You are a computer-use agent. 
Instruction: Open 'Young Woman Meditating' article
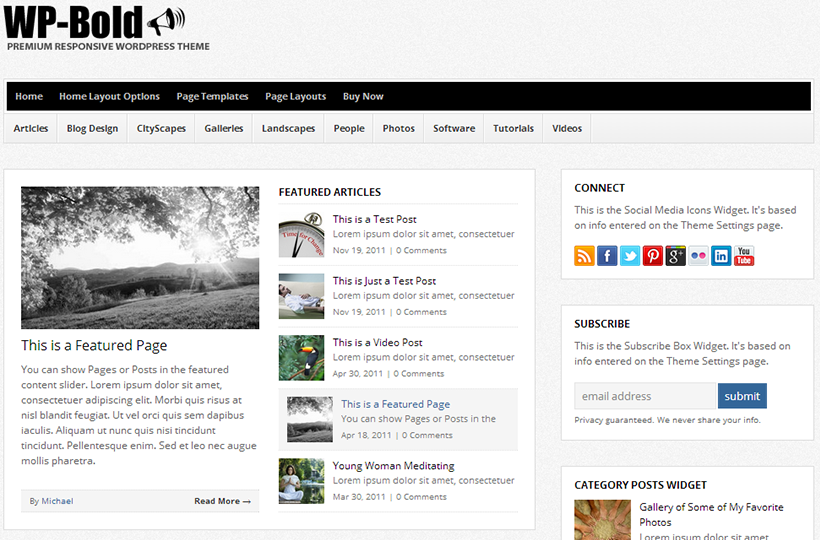pyautogui.click(x=393, y=466)
